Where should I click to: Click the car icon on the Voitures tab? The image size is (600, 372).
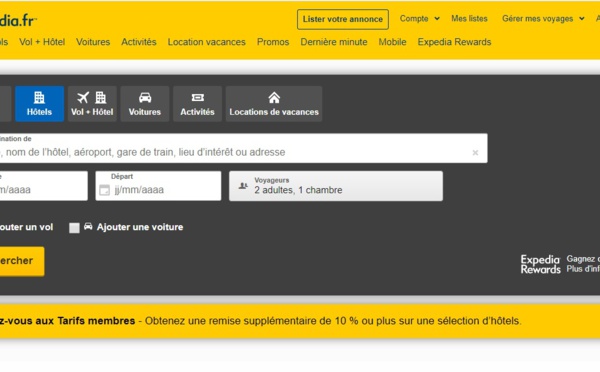click(x=145, y=98)
